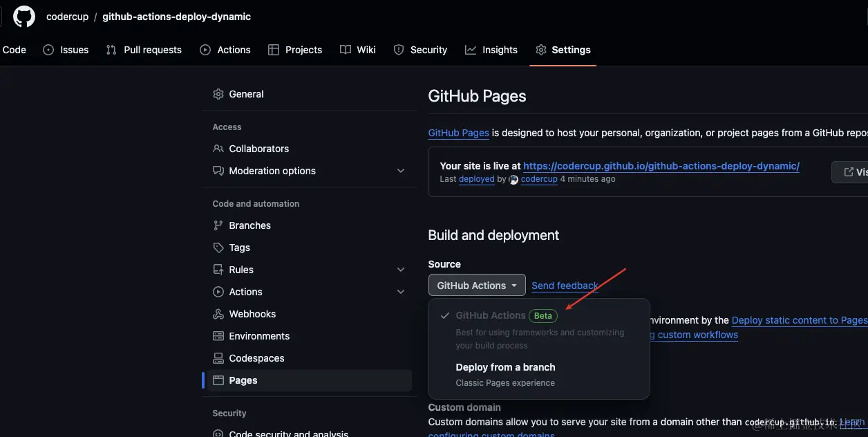Expand the Rules section chevron

click(401, 270)
